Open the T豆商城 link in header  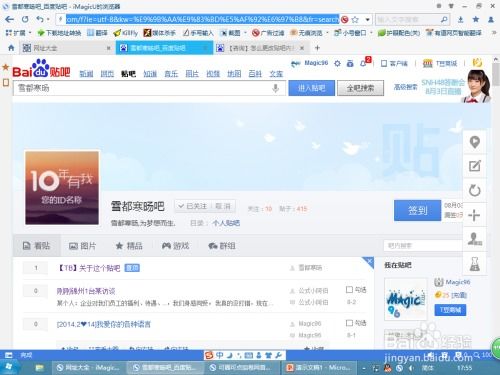[x=440, y=63]
